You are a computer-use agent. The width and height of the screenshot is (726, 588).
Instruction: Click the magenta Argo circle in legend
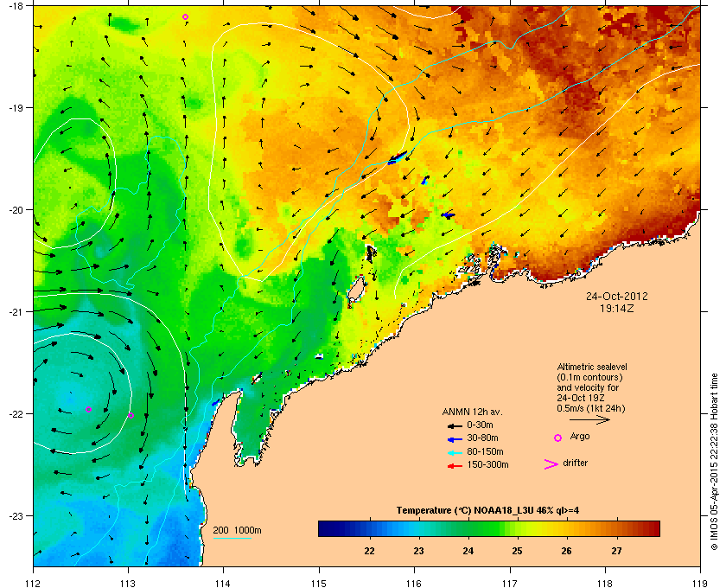coord(558,438)
